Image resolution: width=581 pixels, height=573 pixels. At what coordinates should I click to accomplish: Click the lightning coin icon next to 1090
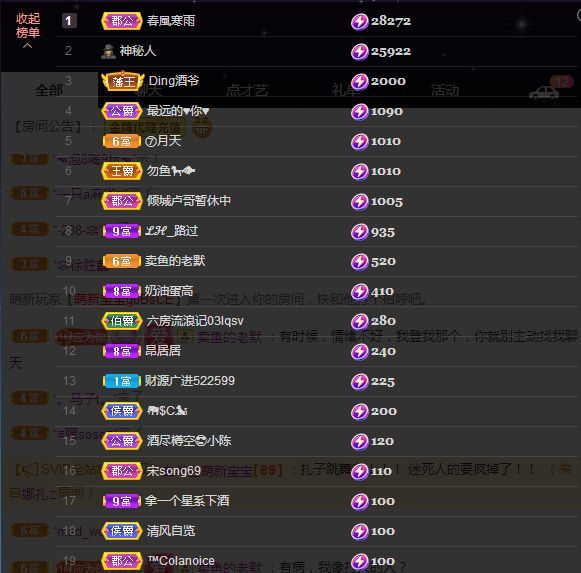359,112
